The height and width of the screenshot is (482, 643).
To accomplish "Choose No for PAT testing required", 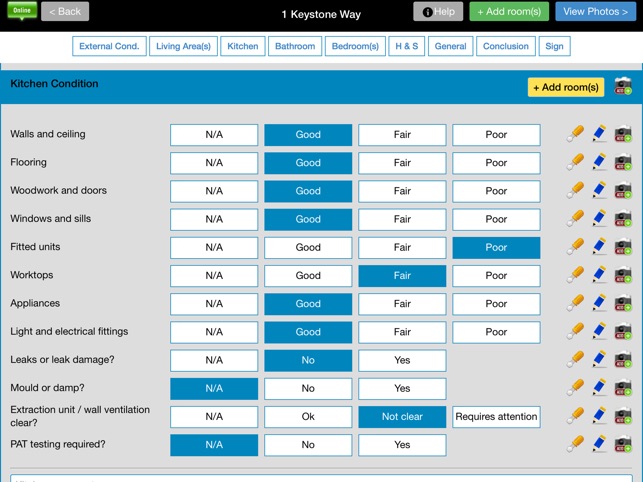I will [x=308, y=445].
